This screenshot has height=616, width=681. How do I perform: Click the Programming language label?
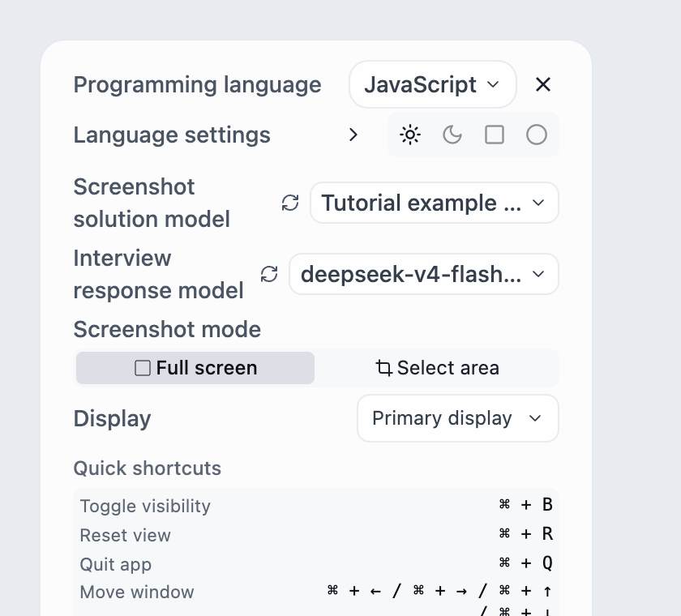pos(198,84)
